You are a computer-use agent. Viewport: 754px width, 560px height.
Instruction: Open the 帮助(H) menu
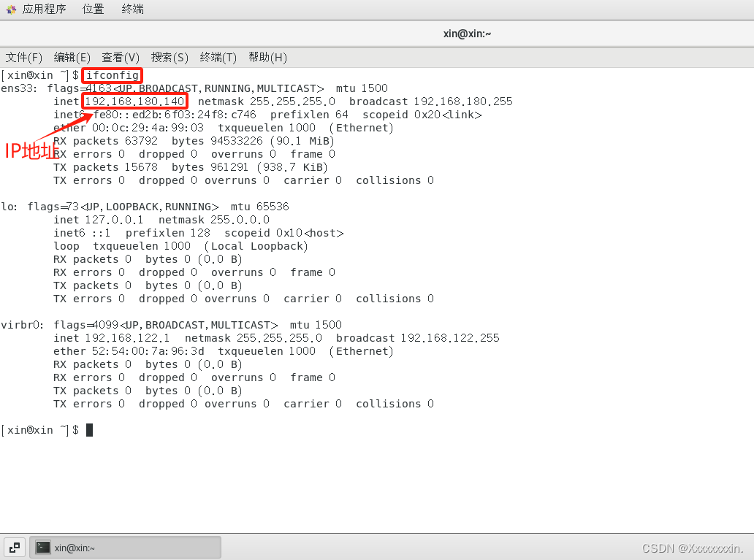(267, 58)
